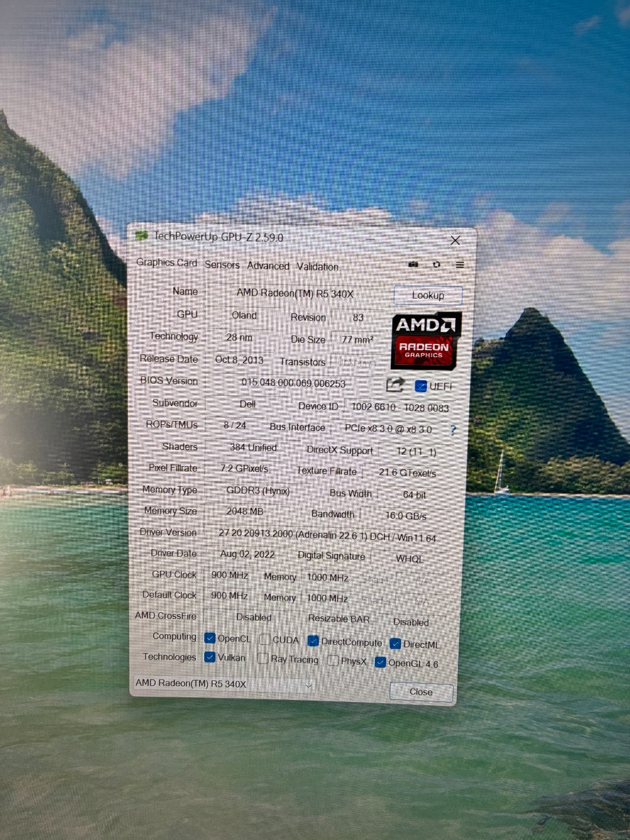Toggle the Ray Tracing checkbox

coord(263,658)
